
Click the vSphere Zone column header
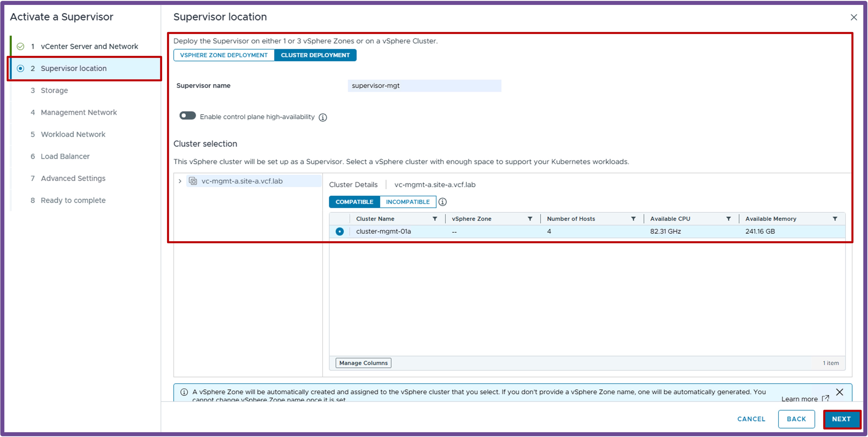[471, 219]
